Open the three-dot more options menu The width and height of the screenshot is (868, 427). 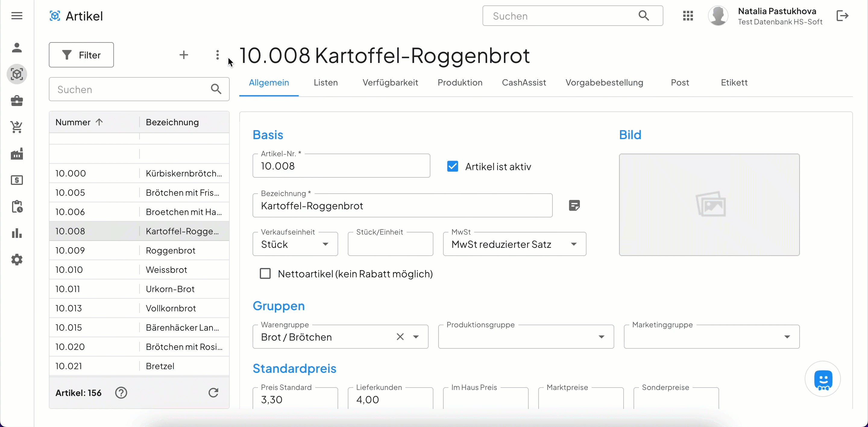217,55
